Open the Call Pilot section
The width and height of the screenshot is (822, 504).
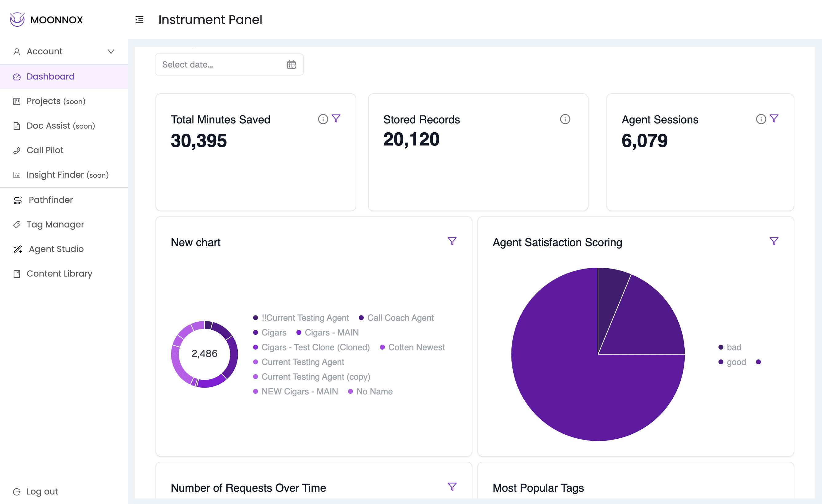pos(45,150)
